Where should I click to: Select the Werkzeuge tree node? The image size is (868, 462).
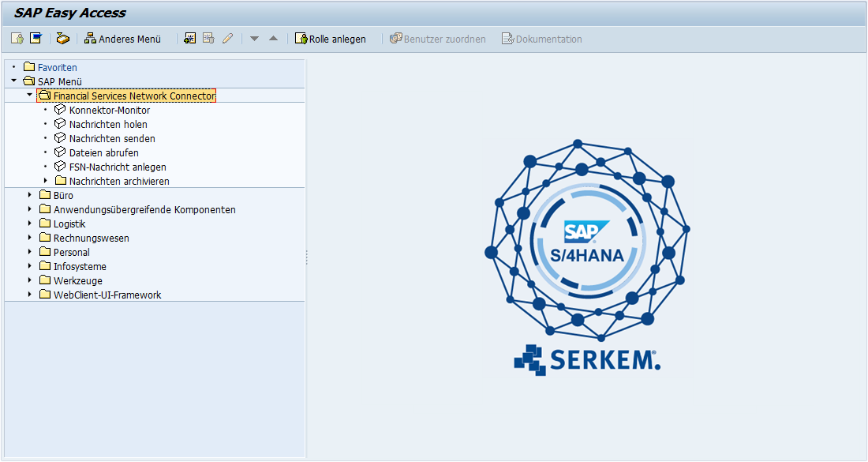point(77,281)
